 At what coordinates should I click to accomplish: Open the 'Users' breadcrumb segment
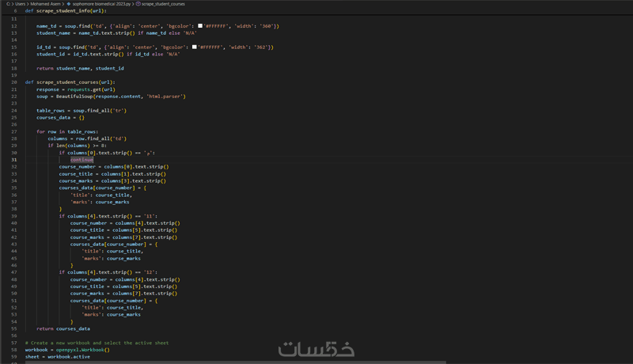pyautogui.click(x=21, y=4)
